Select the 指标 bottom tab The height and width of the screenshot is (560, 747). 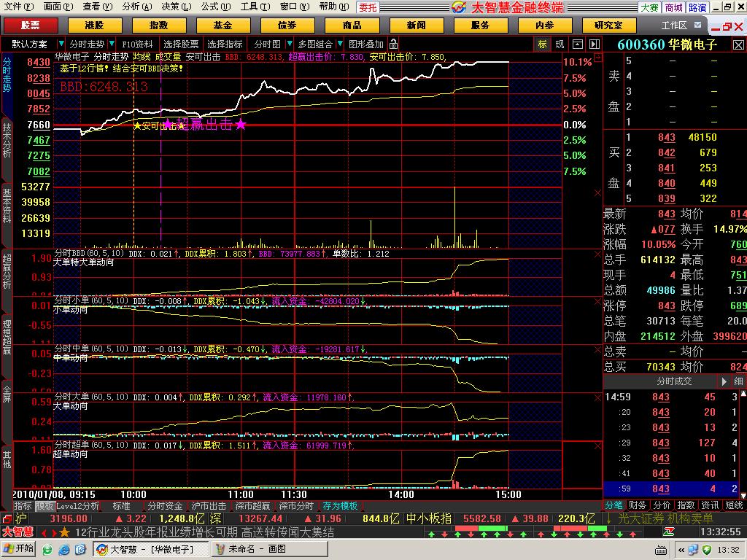pyautogui.click(x=23, y=506)
